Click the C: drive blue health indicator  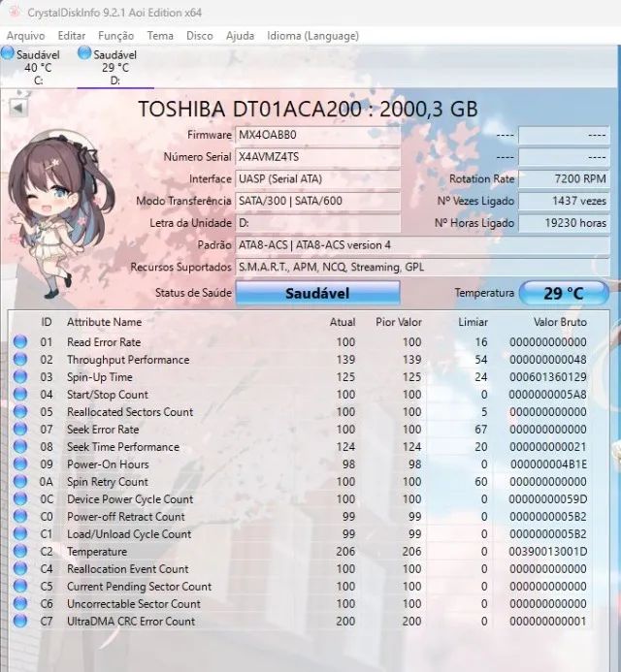[x=8, y=53]
